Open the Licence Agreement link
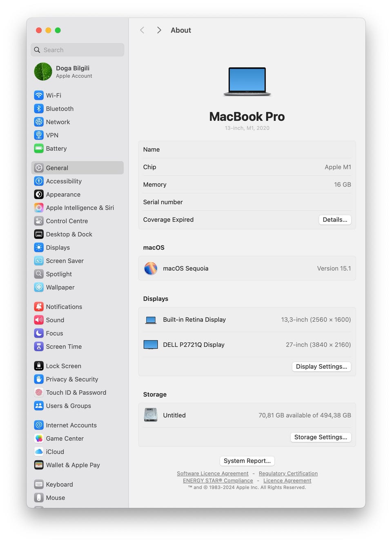 287,481
